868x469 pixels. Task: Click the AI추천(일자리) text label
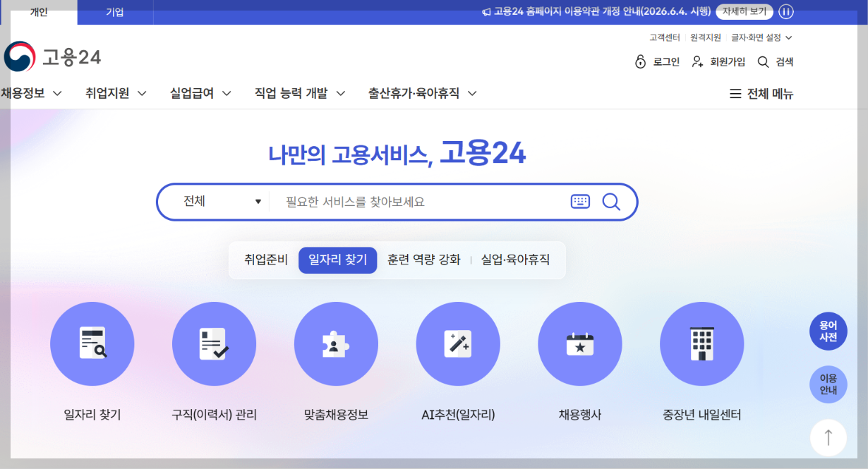point(458,415)
